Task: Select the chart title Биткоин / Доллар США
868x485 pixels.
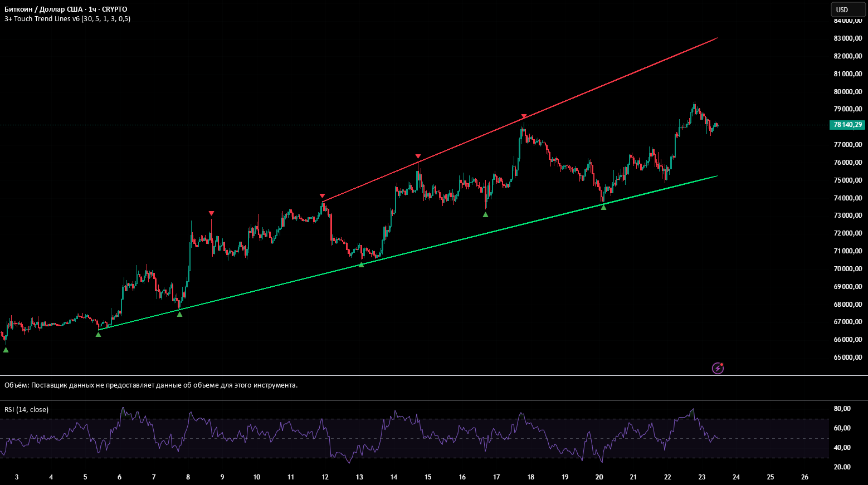Action: 43,9
